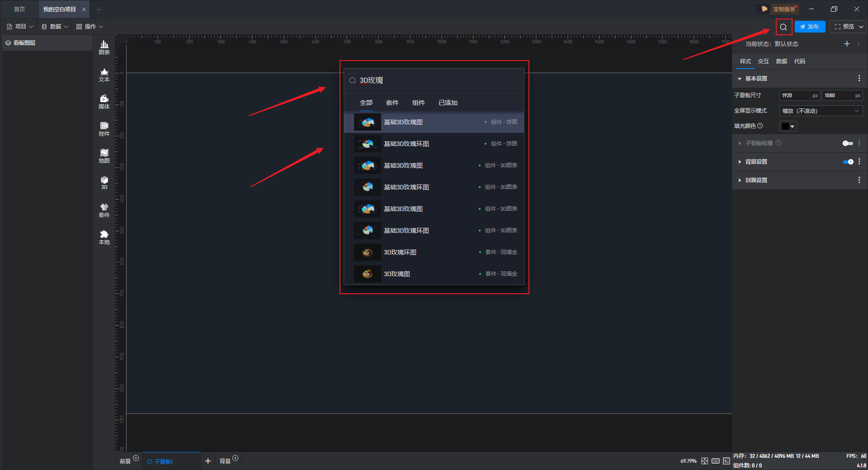Open the console terminal icon in status bar
The image size is (868, 470).
click(x=726, y=461)
